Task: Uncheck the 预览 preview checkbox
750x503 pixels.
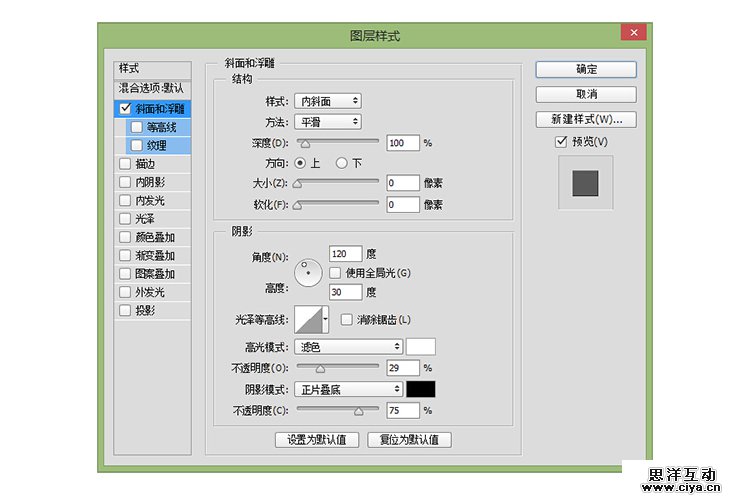Action: click(561, 142)
